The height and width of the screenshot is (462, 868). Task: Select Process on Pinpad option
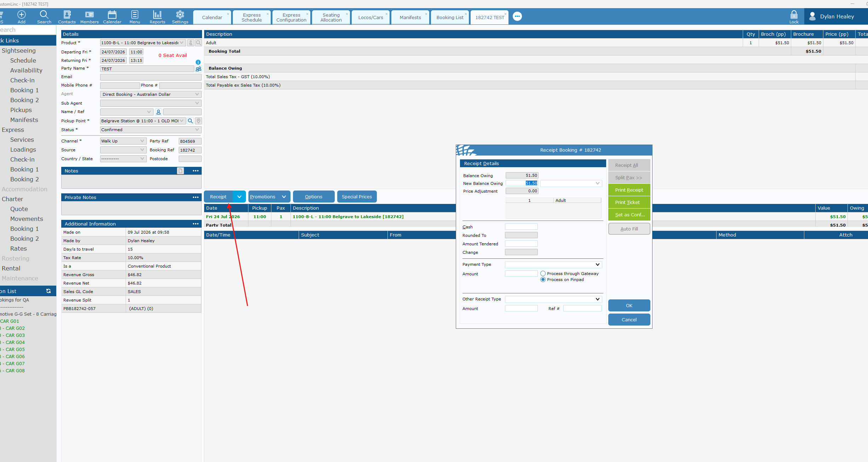(543, 279)
